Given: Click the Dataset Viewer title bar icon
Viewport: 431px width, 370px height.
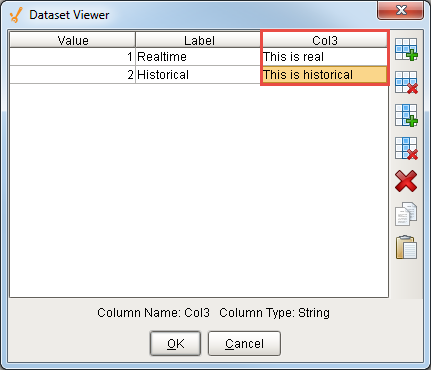Looking at the screenshot, I should [x=15, y=15].
